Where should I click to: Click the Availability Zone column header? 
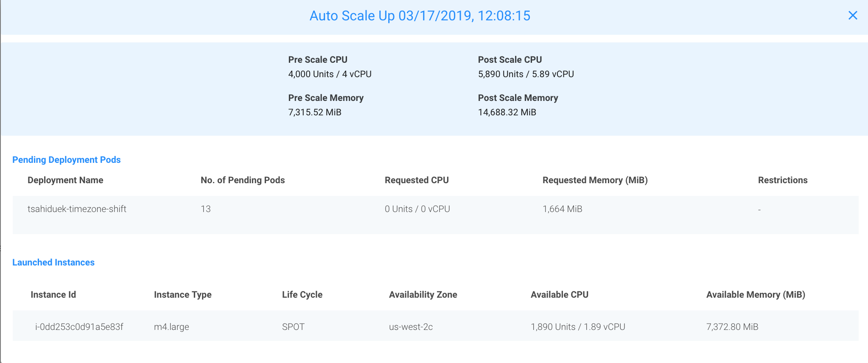coord(423,295)
